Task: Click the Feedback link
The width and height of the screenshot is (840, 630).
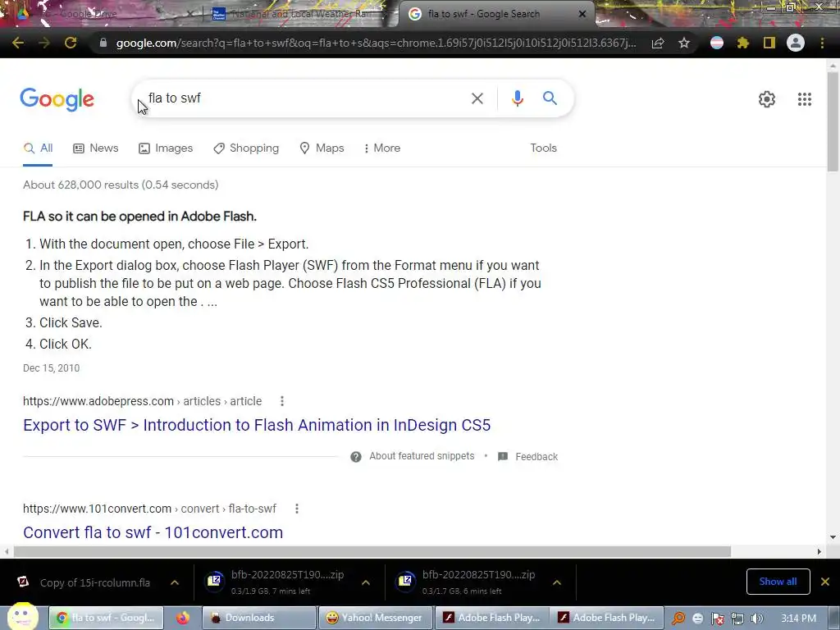Action: (536, 457)
